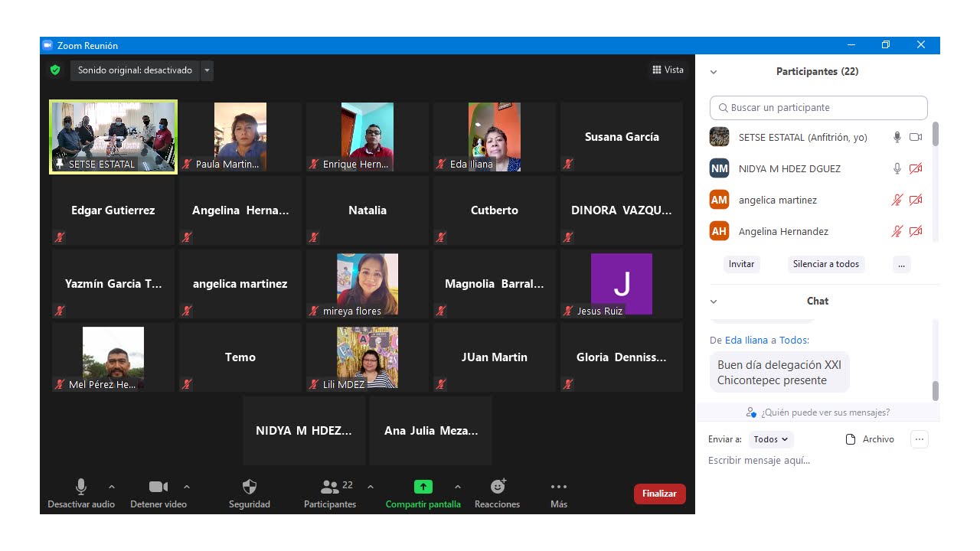Open the Seguridad shield icon
The width and height of the screenshot is (980, 551).
tap(250, 487)
